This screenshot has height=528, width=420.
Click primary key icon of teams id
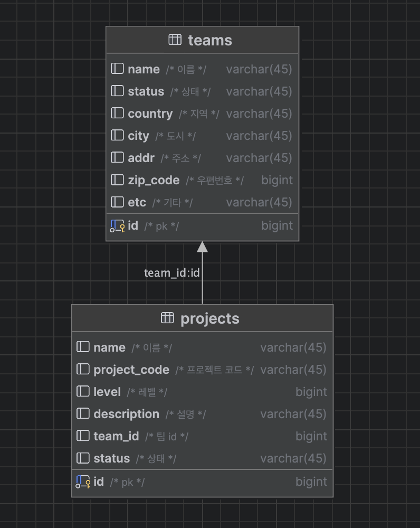pos(117,225)
